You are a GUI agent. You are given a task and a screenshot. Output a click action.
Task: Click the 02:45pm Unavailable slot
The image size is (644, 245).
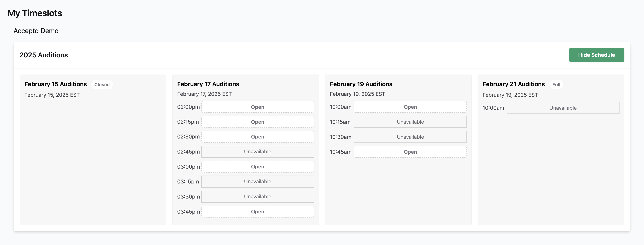[257, 152]
